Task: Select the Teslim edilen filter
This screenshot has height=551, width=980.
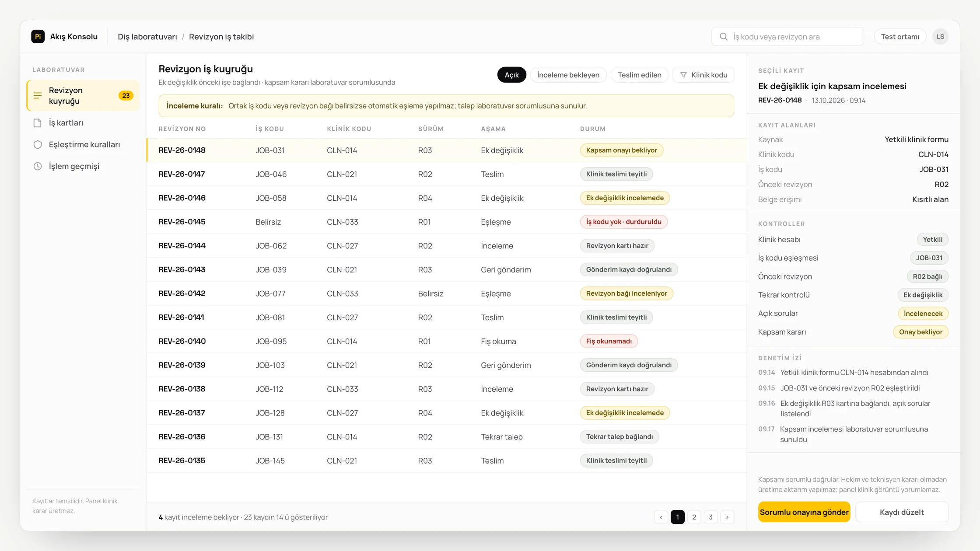Action: [x=640, y=75]
